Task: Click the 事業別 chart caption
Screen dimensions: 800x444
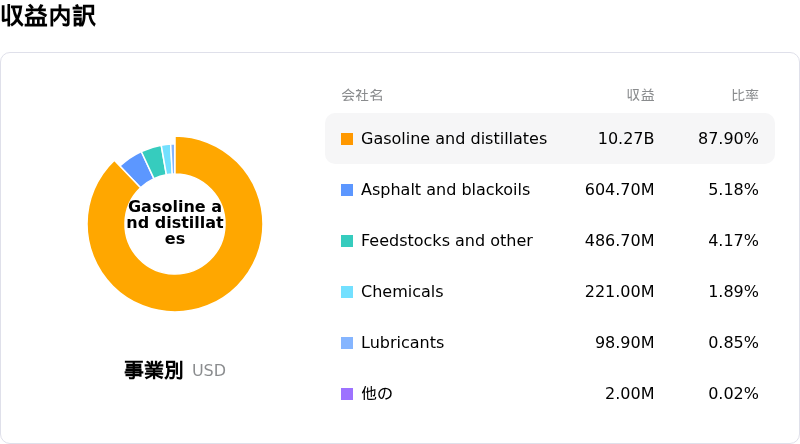Action: point(153,370)
